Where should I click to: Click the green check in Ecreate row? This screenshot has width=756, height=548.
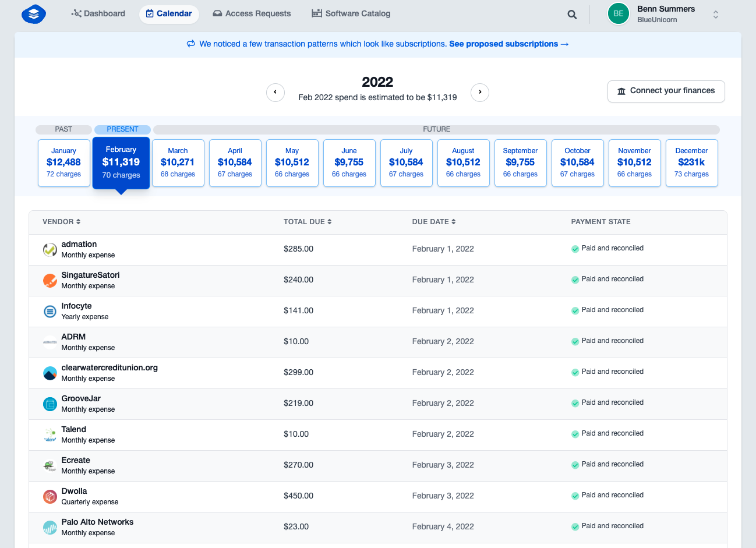point(575,465)
